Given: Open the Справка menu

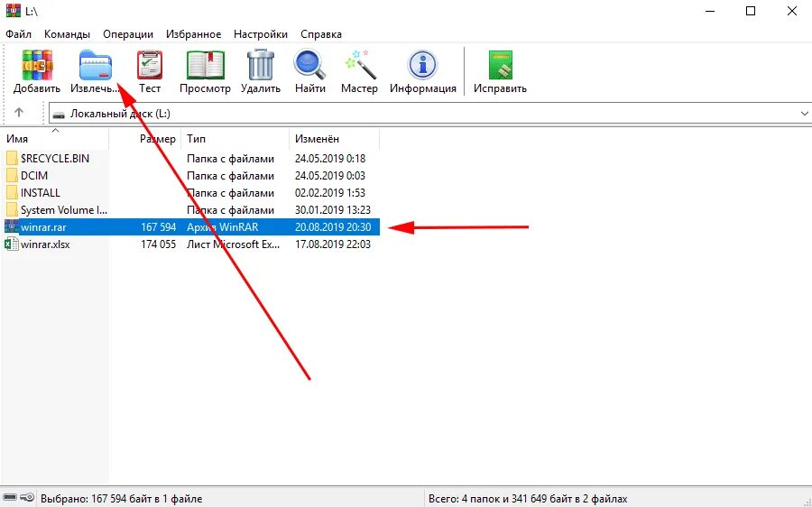Looking at the screenshot, I should 321,34.
